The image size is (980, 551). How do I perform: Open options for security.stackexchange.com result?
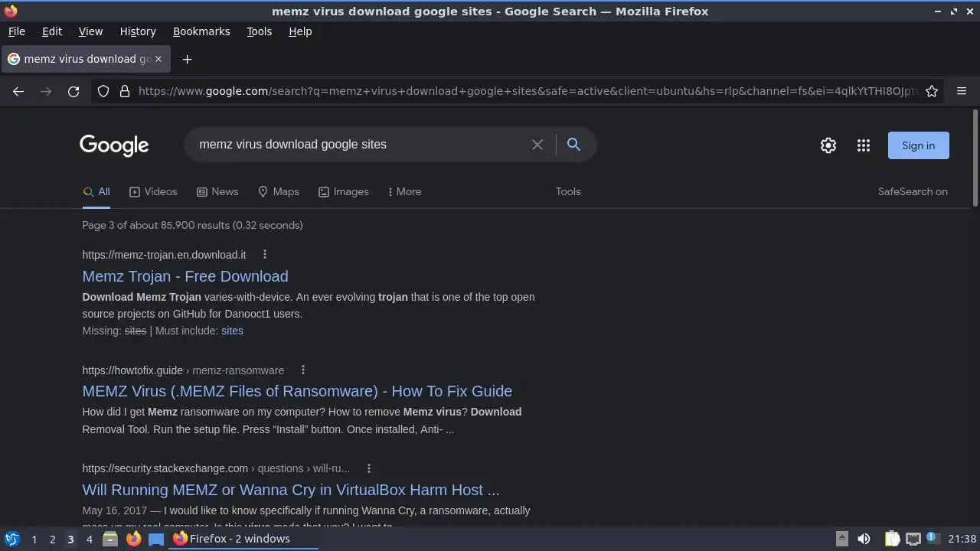[x=369, y=468]
